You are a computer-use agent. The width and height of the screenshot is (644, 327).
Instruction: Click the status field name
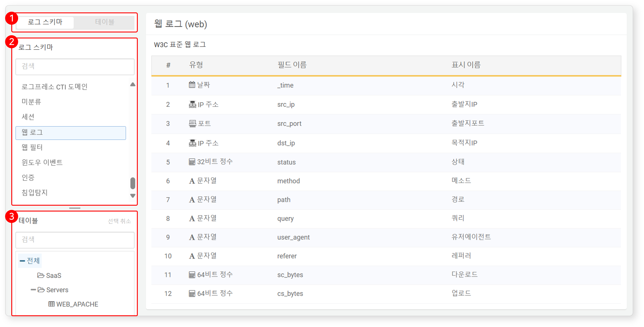[286, 162]
